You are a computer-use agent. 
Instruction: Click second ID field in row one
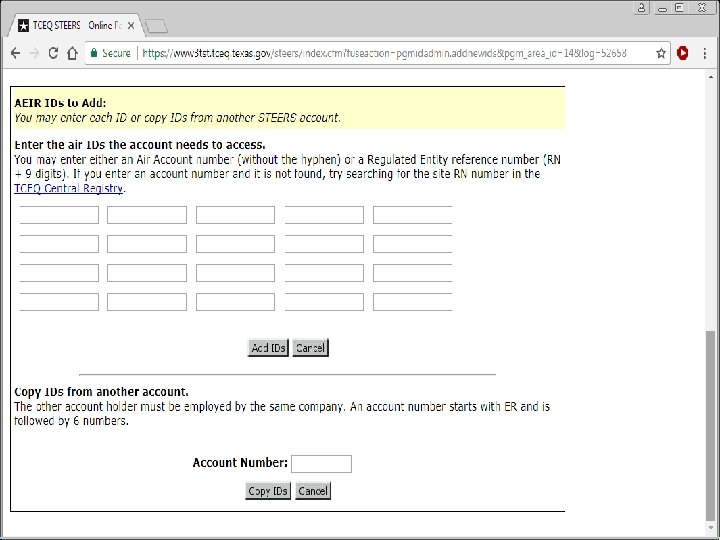(147, 215)
